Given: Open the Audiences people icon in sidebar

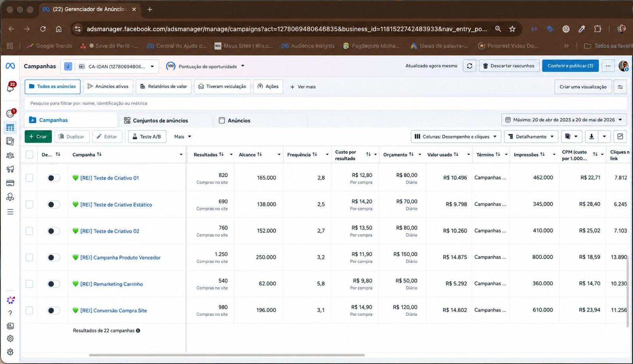Looking at the screenshot, I should (10, 155).
